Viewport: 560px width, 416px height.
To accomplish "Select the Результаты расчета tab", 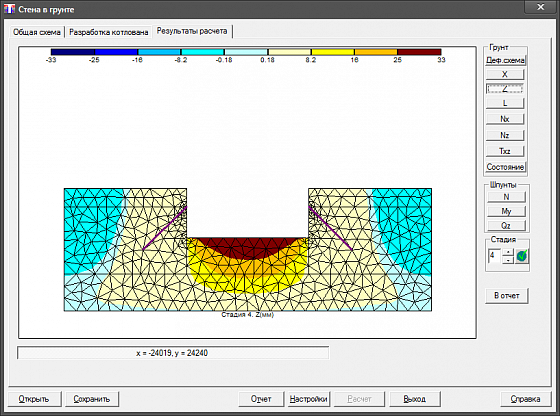I will 192,31.
